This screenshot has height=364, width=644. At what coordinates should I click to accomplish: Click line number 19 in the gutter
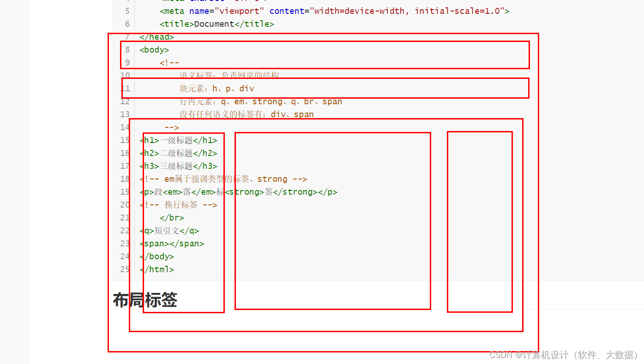(x=125, y=192)
